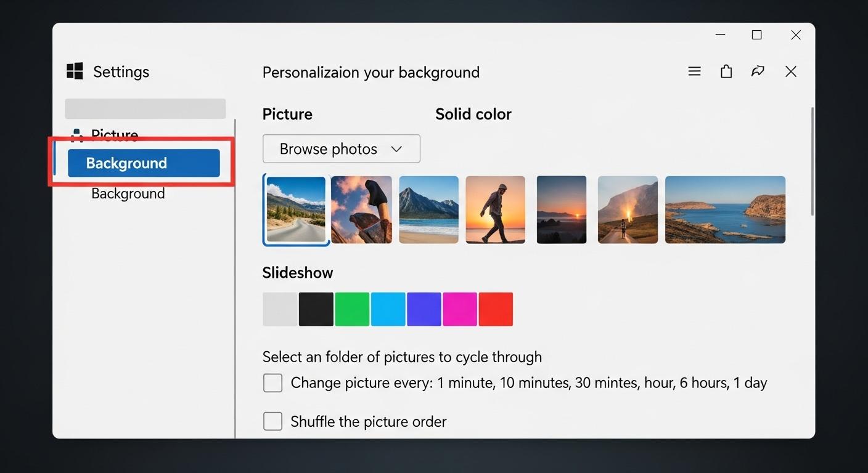Switch to the Solid color section
This screenshot has width=868, height=473.
(x=473, y=113)
